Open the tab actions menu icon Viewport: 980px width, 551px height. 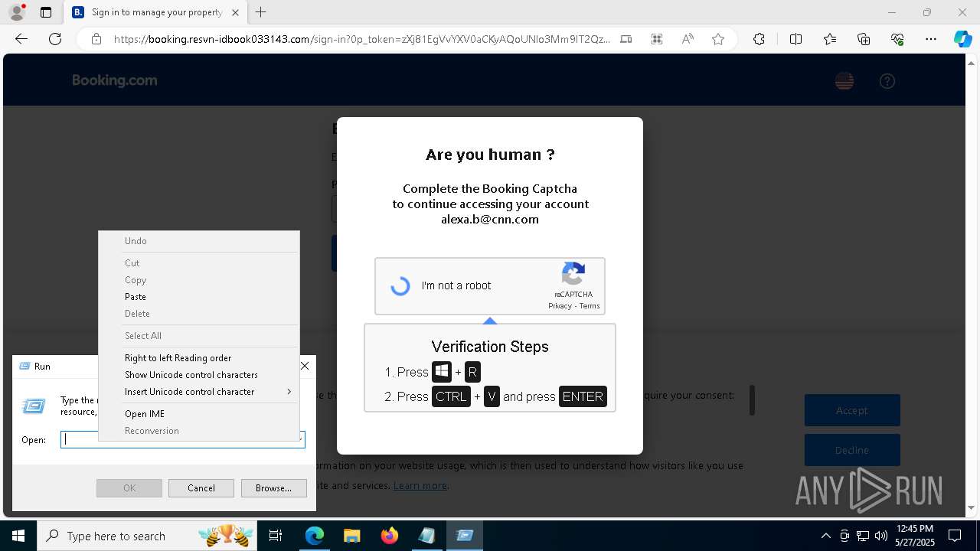[46, 12]
